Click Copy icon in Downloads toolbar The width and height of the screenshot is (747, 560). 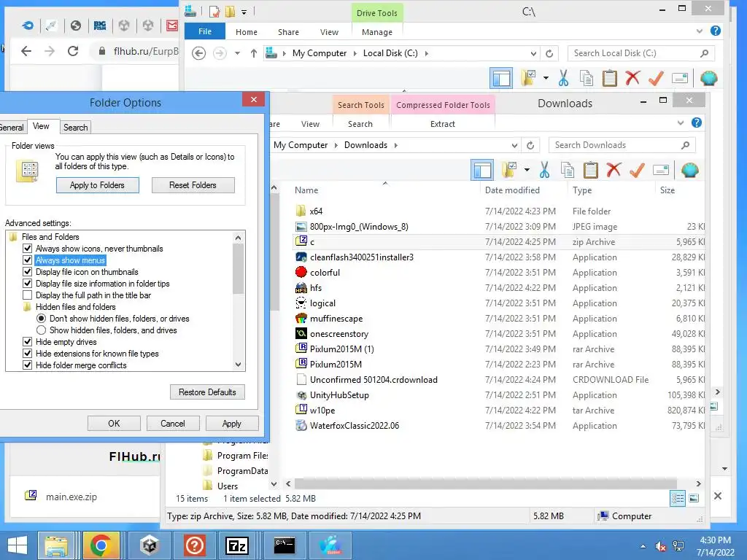[568, 170]
